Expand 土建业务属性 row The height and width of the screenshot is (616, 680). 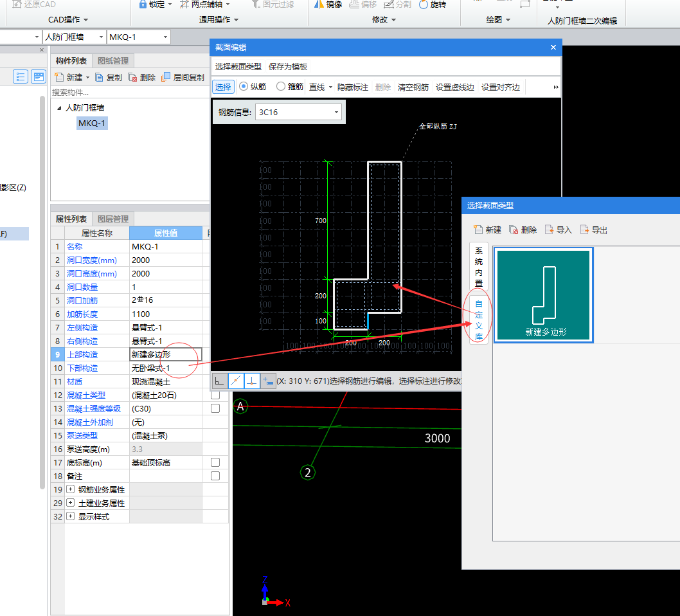point(70,503)
